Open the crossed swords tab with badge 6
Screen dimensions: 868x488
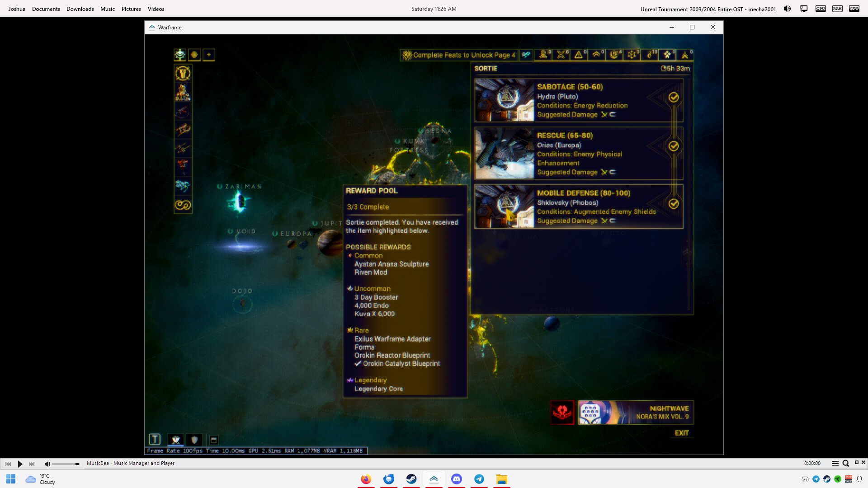(561, 55)
